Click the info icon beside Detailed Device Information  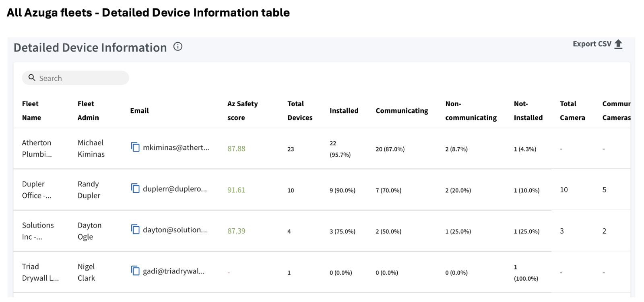pos(178,47)
